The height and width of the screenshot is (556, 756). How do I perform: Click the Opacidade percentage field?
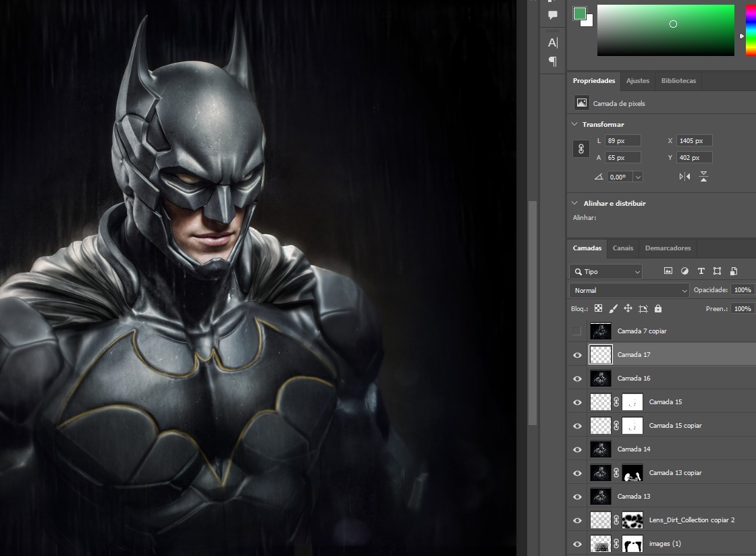(x=742, y=290)
